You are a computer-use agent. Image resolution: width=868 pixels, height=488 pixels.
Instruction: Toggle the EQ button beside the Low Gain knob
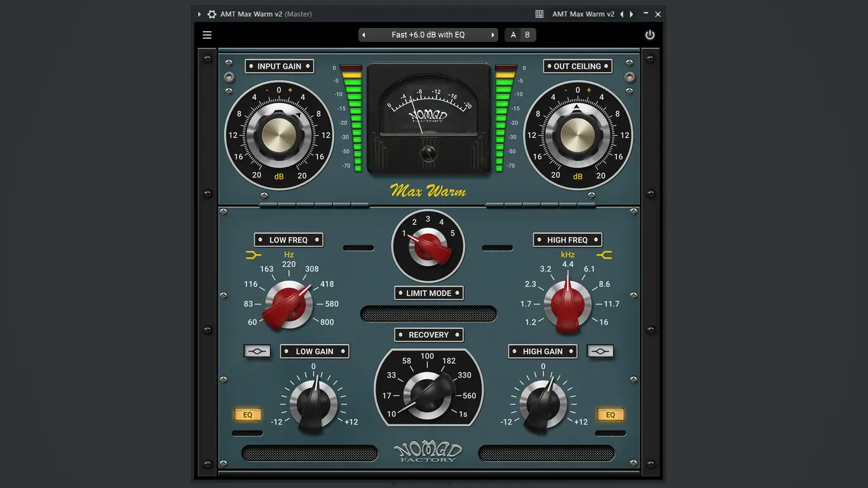[x=248, y=415]
